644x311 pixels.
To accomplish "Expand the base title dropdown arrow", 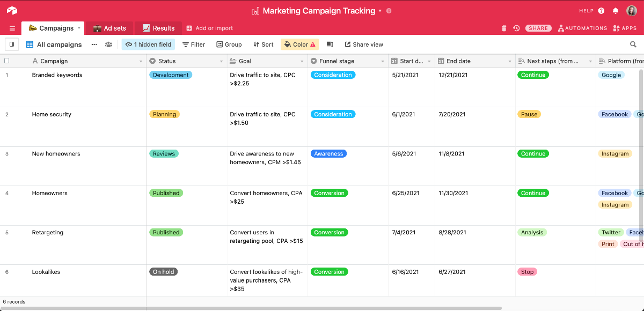I will click(380, 11).
